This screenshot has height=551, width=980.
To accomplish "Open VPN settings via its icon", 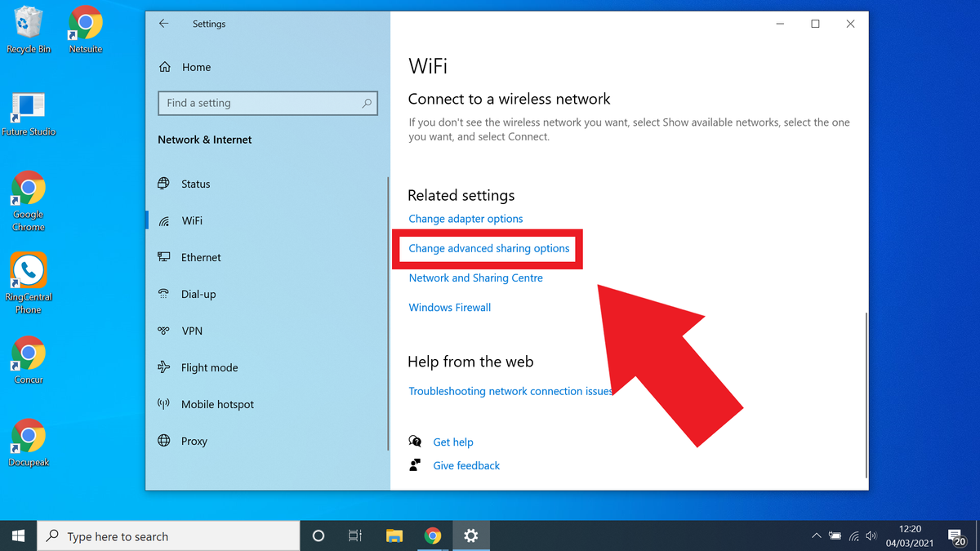I will [163, 331].
